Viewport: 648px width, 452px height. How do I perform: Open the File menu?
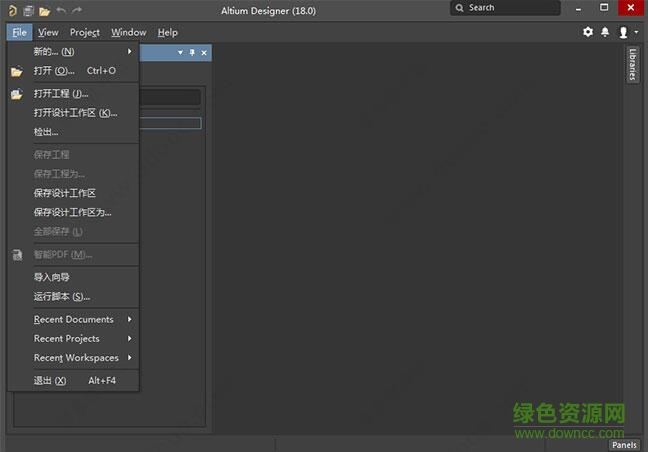coord(19,32)
